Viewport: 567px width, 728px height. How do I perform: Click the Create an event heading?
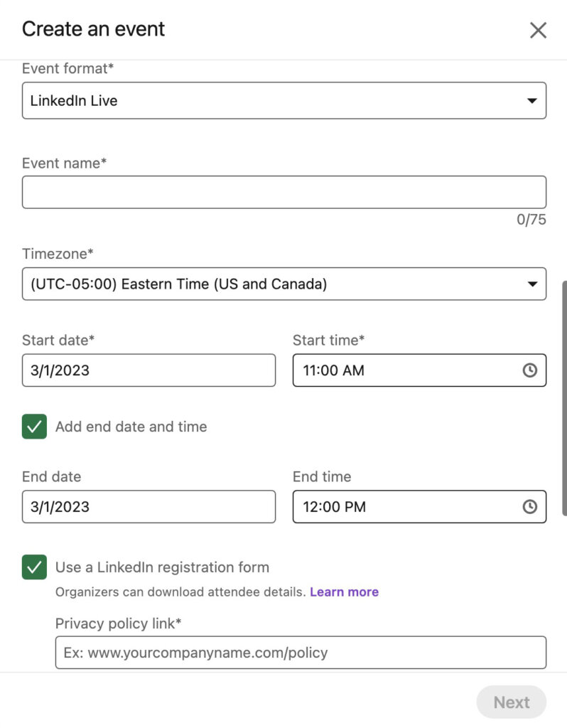(x=93, y=29)
